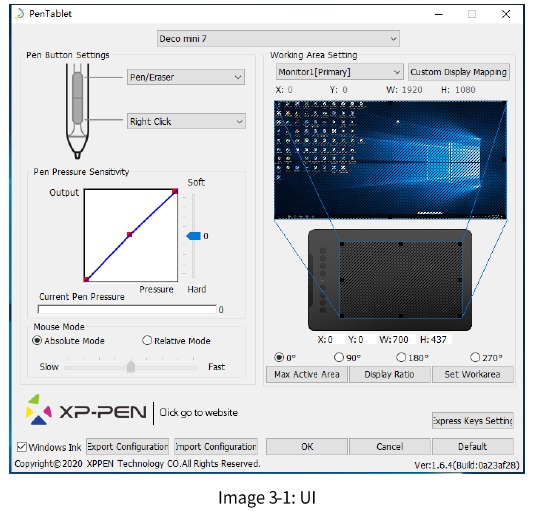Click Import Configuration button
Image resolution: width=546 pixels, height=516 pixels.
tap(216, 446)
